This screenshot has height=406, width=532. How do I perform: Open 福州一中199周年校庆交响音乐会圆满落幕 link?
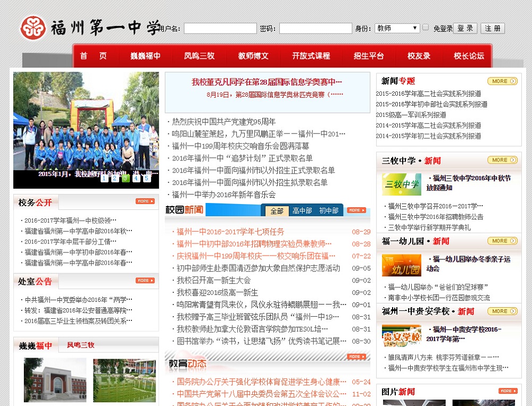[x=240, y=146]
